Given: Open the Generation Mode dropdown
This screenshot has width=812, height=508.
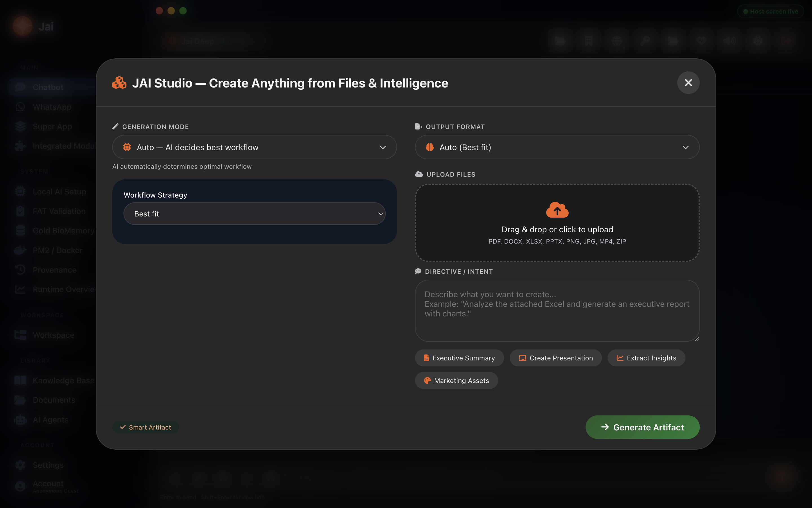Looking at the screenshot, I should coord(254,147).
